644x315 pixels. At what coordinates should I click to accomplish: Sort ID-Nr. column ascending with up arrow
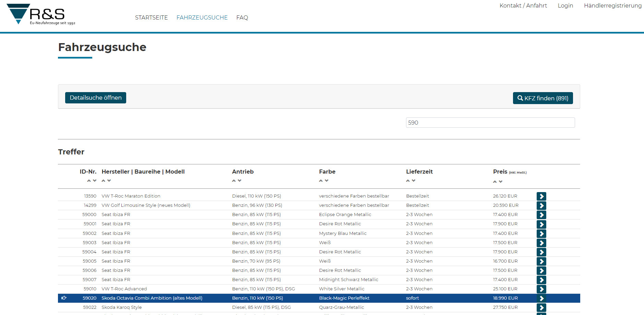[x=89, y=181]
